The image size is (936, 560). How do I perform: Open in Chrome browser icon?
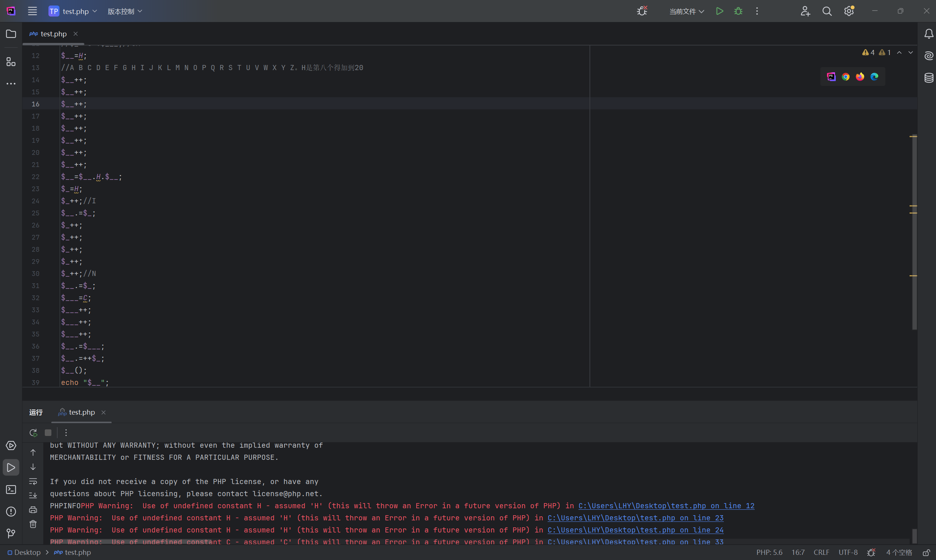pos(845,77)
